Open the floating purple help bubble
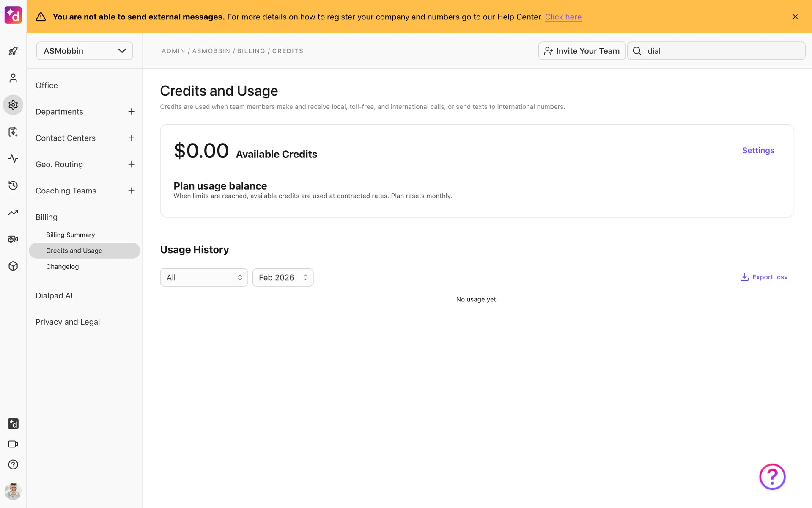The image size is (812, 508). (x=772, y=477)
